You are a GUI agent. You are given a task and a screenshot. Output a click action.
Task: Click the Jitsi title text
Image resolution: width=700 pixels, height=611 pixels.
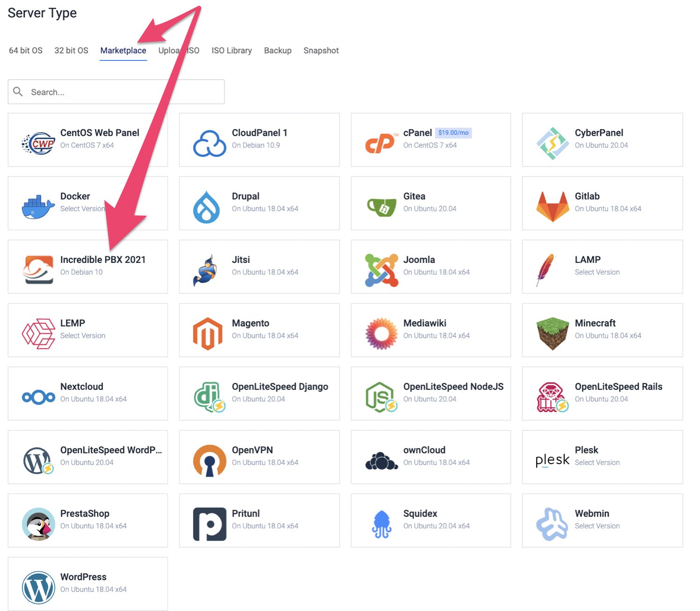241,260
